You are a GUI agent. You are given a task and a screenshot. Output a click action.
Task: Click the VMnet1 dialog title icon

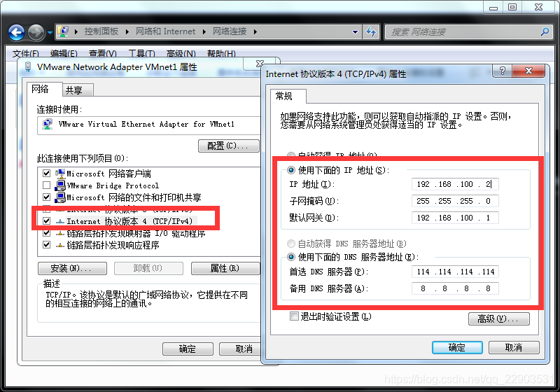[x=28, y=66]
